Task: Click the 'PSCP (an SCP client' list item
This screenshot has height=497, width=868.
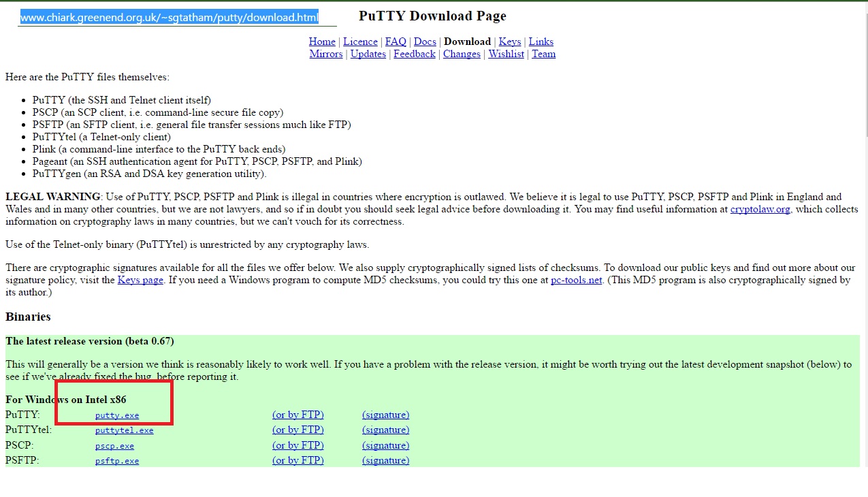Action: (158, 112)
